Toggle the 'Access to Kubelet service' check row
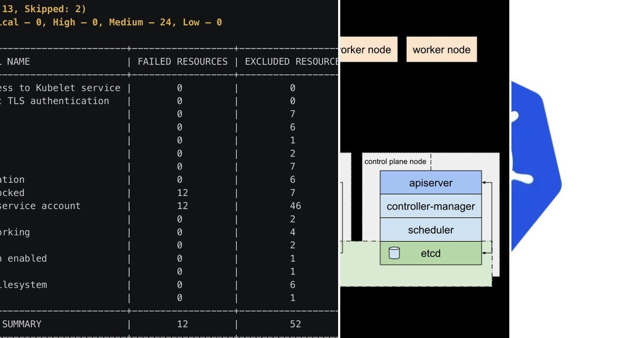644x338 pixels. (x=60, y=87)
